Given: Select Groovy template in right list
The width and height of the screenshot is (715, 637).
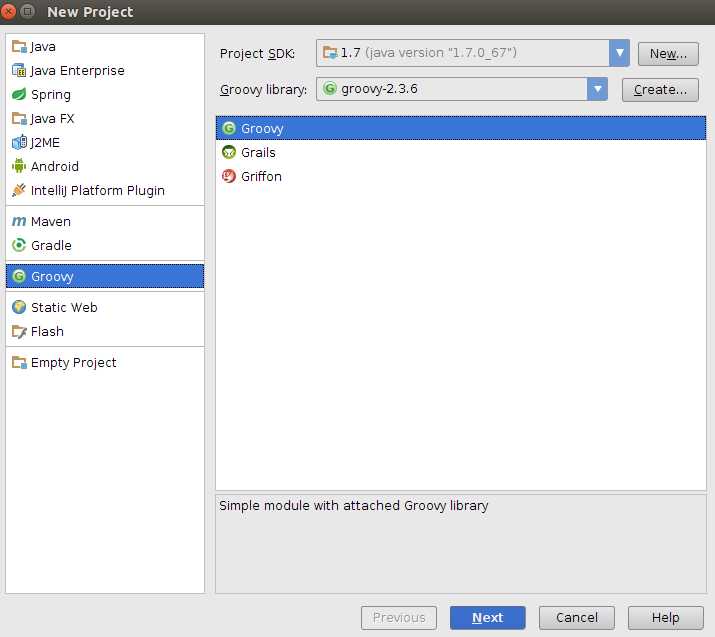Looking at the screenshot, I should click(461, 128).
